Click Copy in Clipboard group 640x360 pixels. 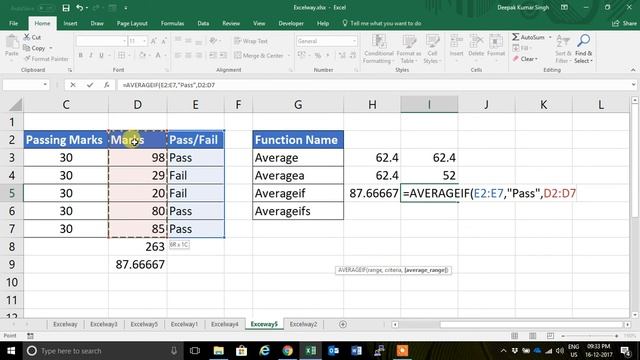[x=34, y=48]
